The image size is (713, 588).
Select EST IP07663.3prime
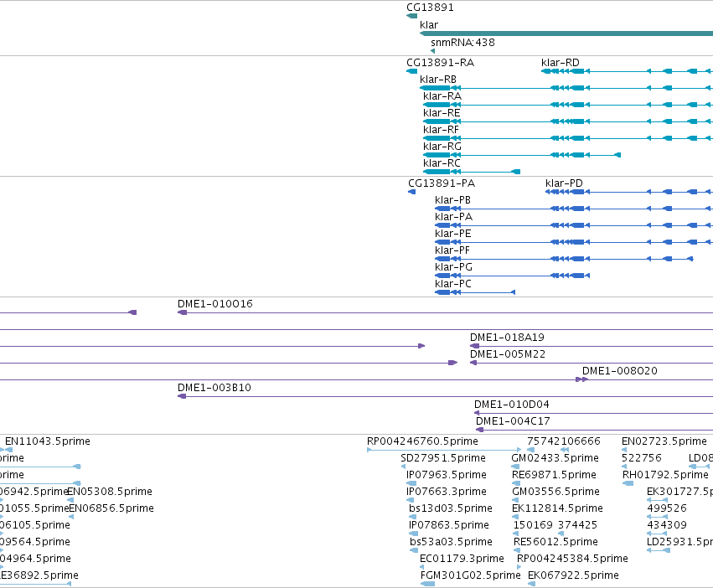click(x=446, y=492)
